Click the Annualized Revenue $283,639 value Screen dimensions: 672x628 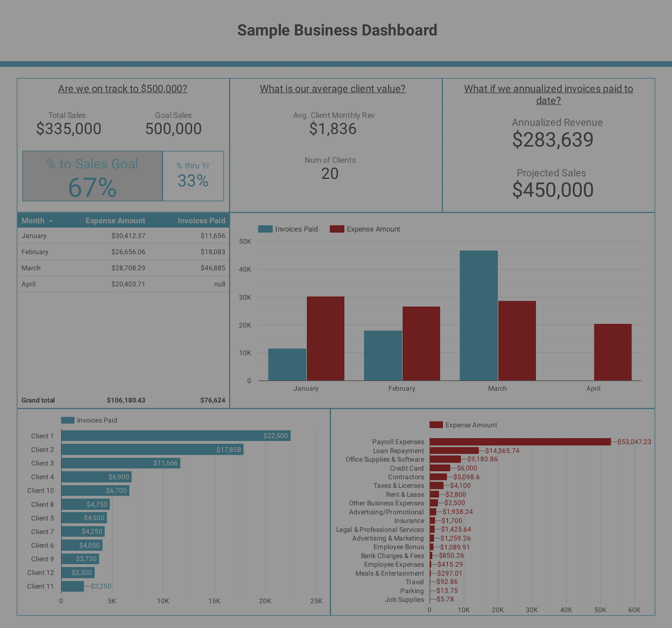[x=552, y=140]
